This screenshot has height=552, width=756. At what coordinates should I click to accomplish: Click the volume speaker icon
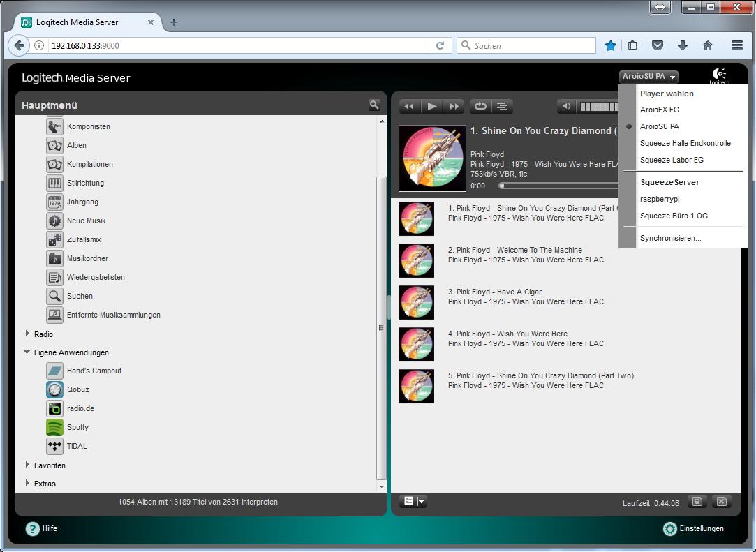point(566,106)
